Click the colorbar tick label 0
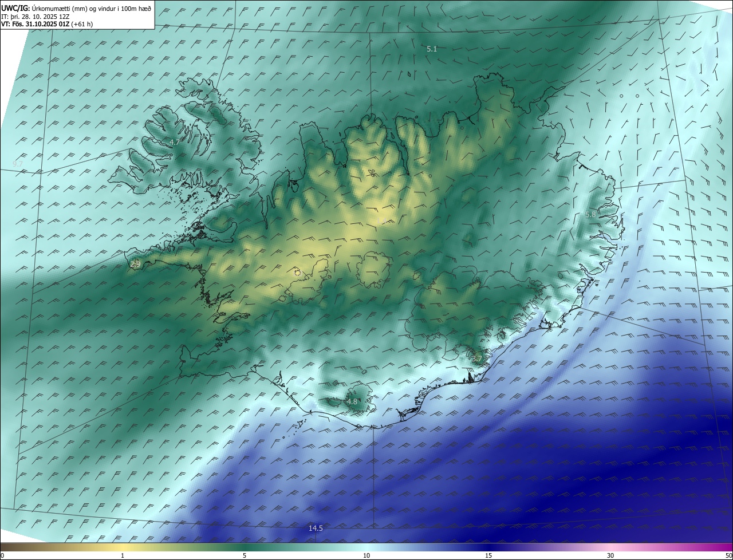Viewport: 733px width, 560px height. click(x=2, y=555)
